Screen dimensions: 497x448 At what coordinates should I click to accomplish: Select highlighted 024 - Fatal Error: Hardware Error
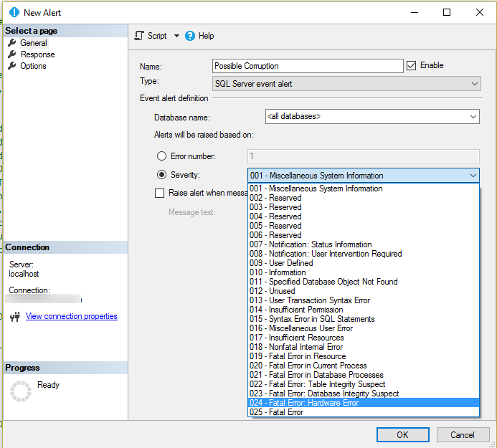(363, 403)
